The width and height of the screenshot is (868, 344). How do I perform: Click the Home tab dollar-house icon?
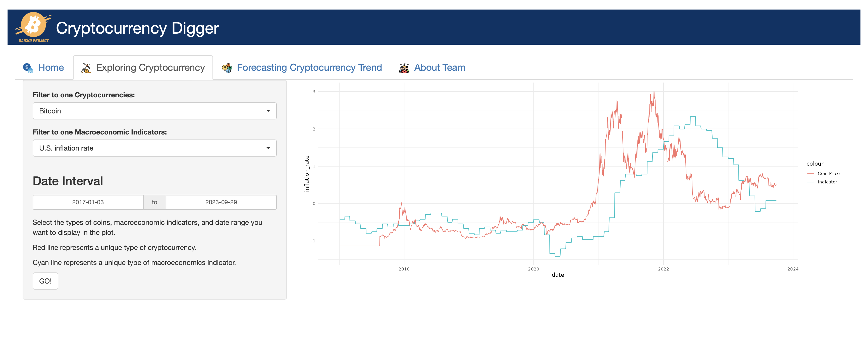(x=28, y=68)
